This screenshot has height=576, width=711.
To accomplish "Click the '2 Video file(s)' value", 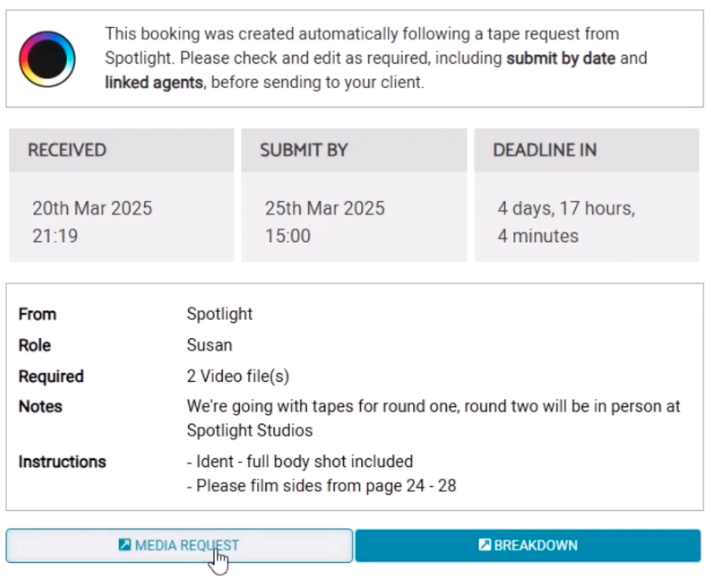I will pos(238,376).
